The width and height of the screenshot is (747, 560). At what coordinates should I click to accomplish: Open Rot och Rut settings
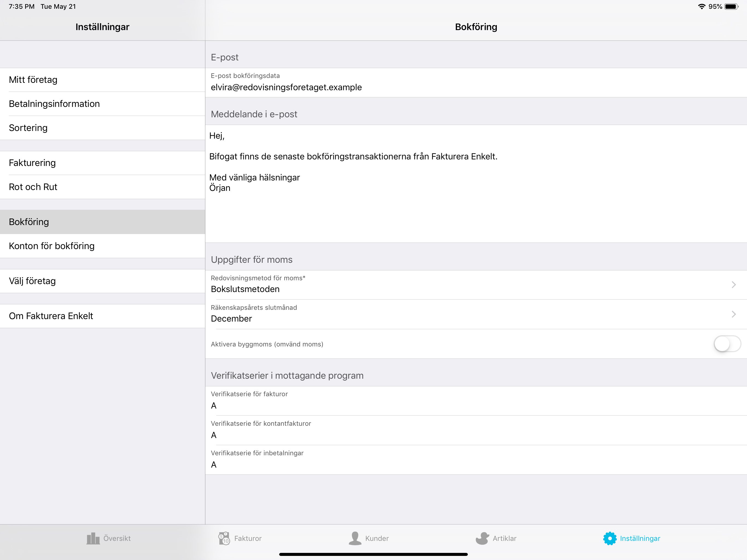[x=103, y=187]
